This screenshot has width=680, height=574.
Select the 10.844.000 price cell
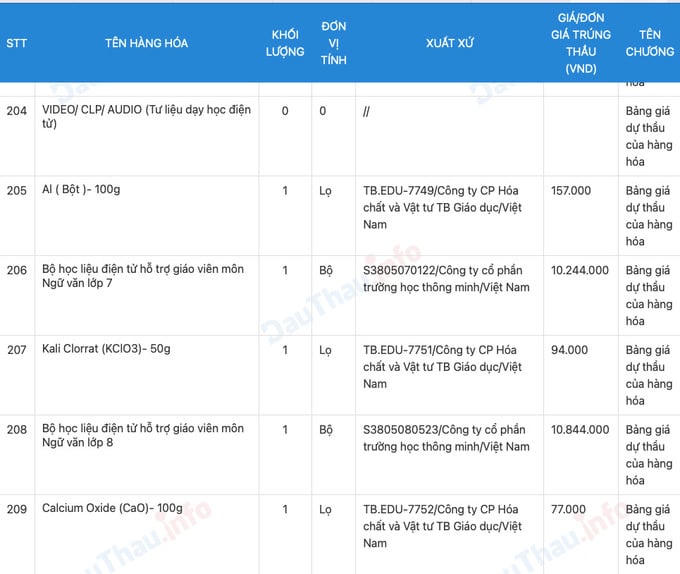(x=580, y=429)
